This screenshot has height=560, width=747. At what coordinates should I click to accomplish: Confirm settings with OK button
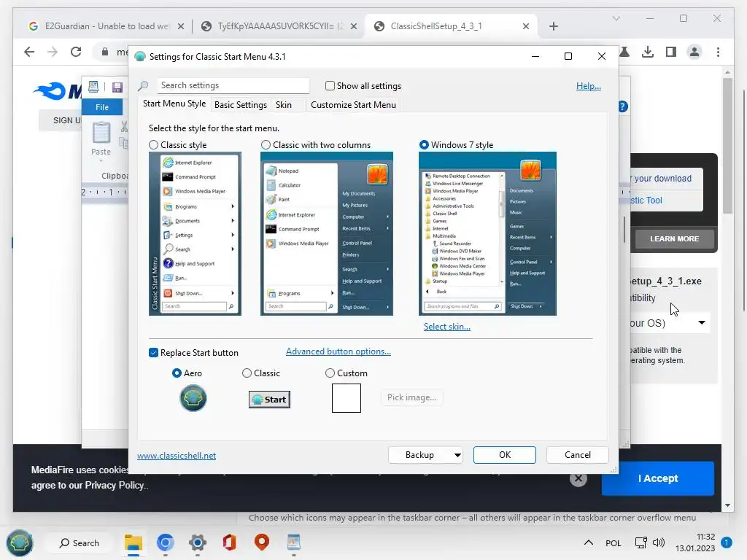[505, 455]
